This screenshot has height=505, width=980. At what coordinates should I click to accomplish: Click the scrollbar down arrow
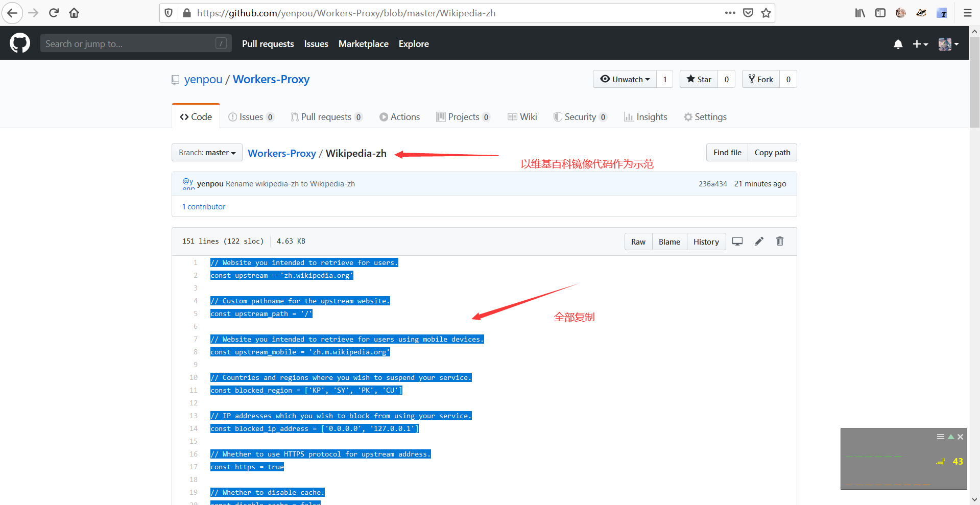click(x=975, y=499)
